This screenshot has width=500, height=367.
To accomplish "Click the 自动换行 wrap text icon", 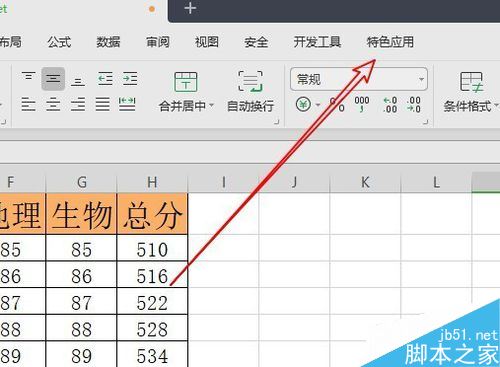I will 250,81.
